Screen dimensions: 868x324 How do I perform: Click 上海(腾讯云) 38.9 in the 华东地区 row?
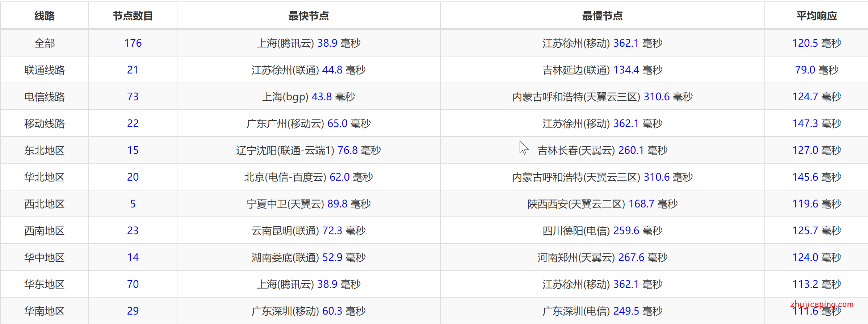coord(309,284)
